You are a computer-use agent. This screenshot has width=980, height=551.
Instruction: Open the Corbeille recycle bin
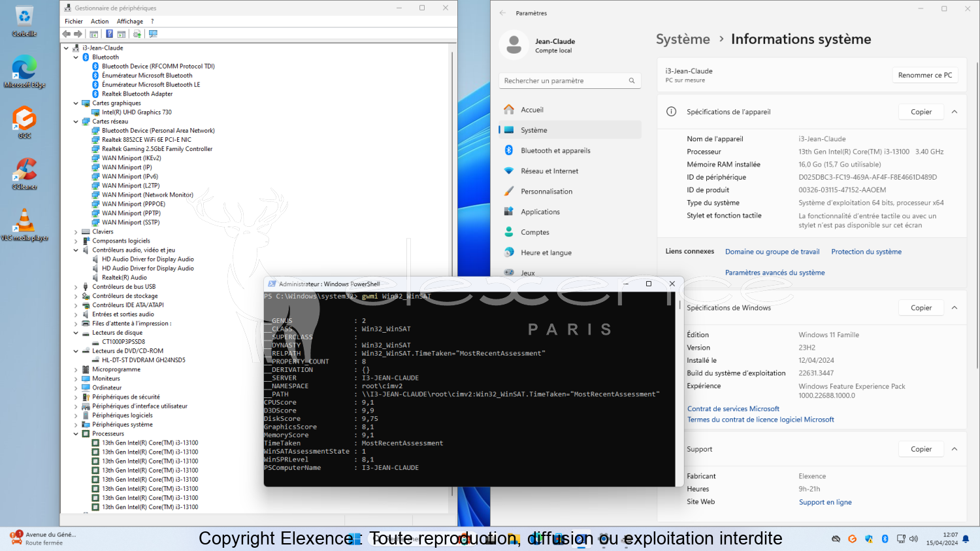[24, 20]
